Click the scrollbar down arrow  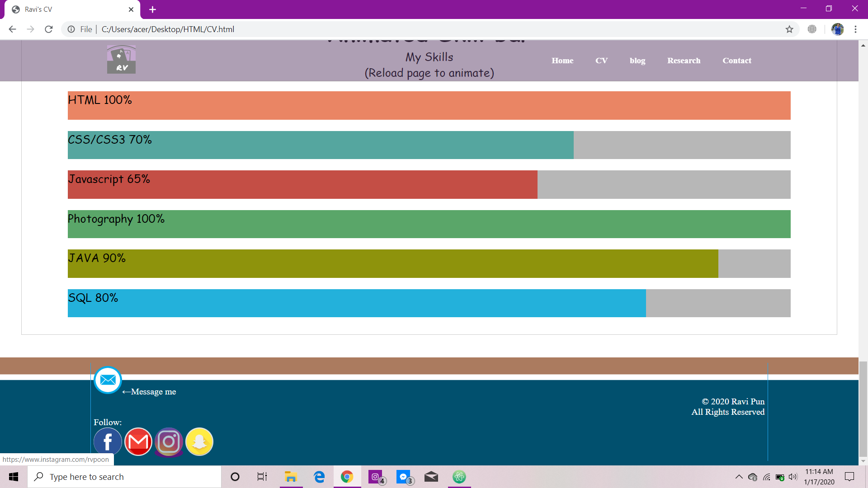[x=863, y=461]
